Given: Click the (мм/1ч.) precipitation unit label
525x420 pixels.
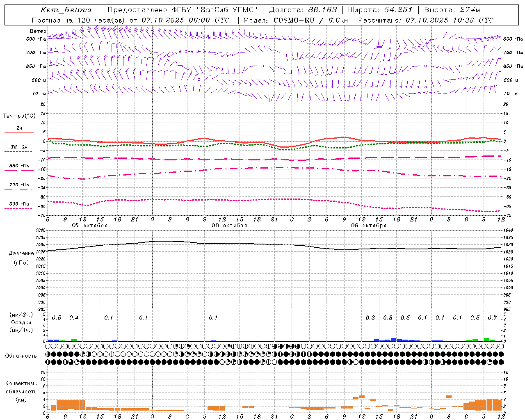Looking at the screenshot, I should coord(21,330).
